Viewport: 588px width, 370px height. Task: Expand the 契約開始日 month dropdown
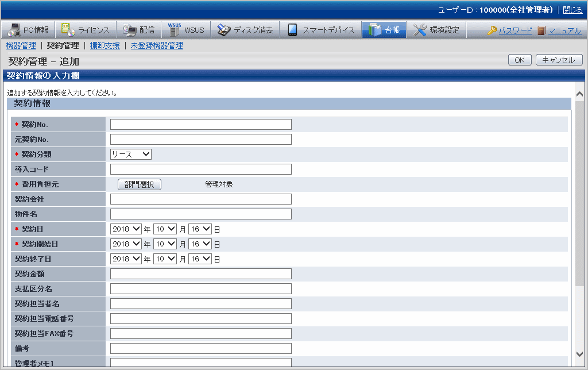[165, 244]
